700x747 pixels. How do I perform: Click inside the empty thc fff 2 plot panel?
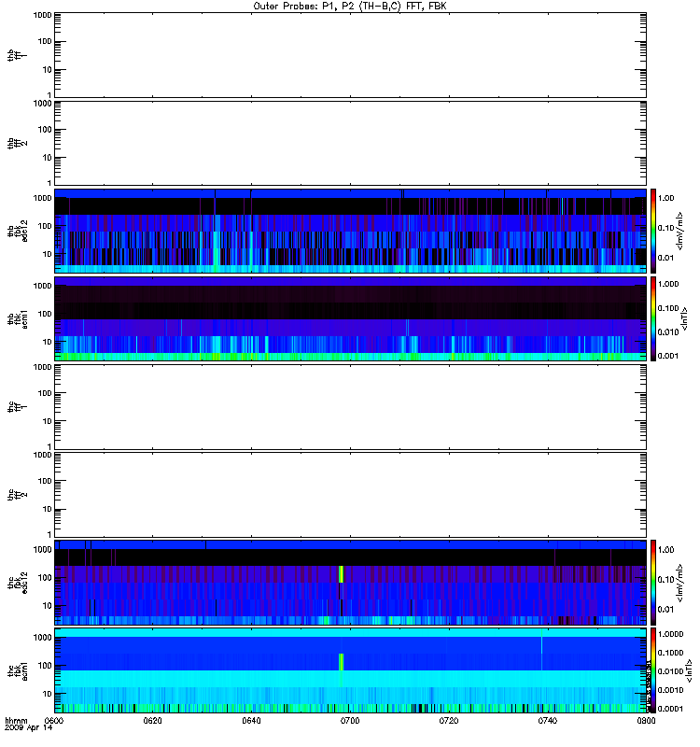(350, 495)
